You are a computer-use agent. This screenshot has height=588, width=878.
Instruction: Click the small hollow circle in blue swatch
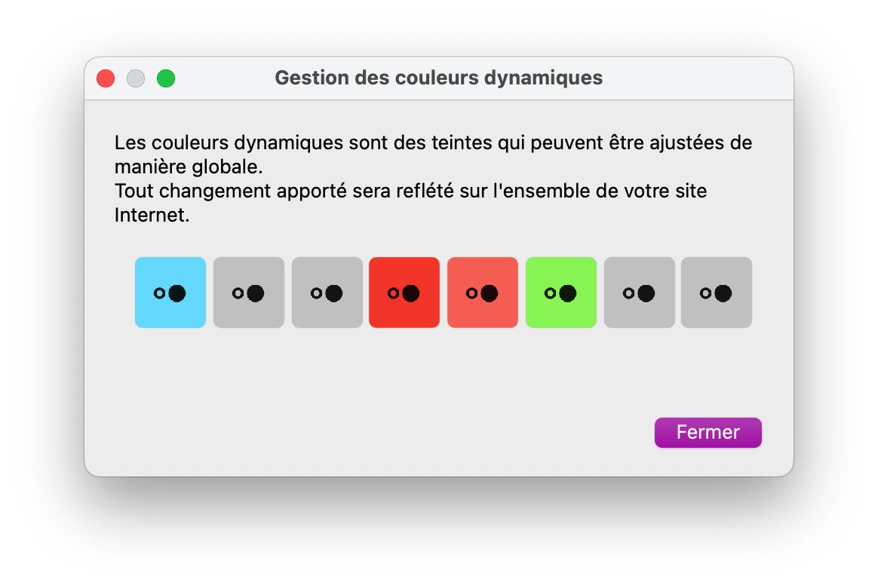pyautogui.click(x=159, y=293)
